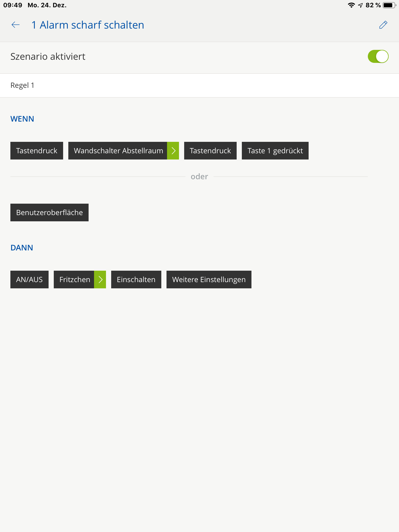Tap the Benutzeroberfläche trigger chip
The height and width of the screenshot is (532, 399).
coord(49,212)
